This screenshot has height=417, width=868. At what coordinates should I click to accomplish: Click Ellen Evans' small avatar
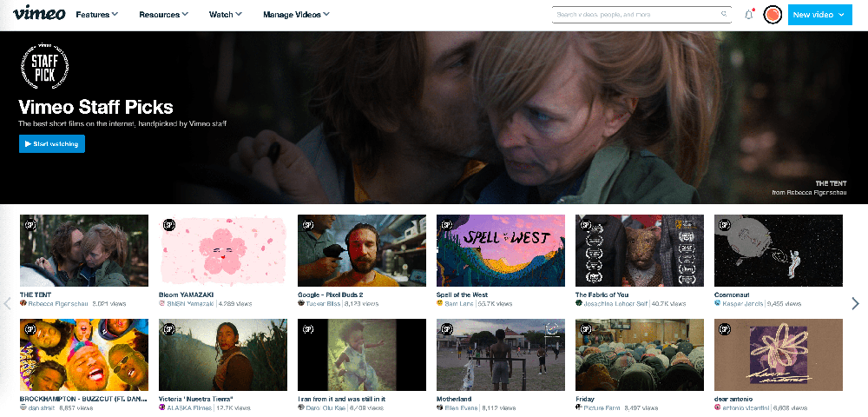click(440, 407)
